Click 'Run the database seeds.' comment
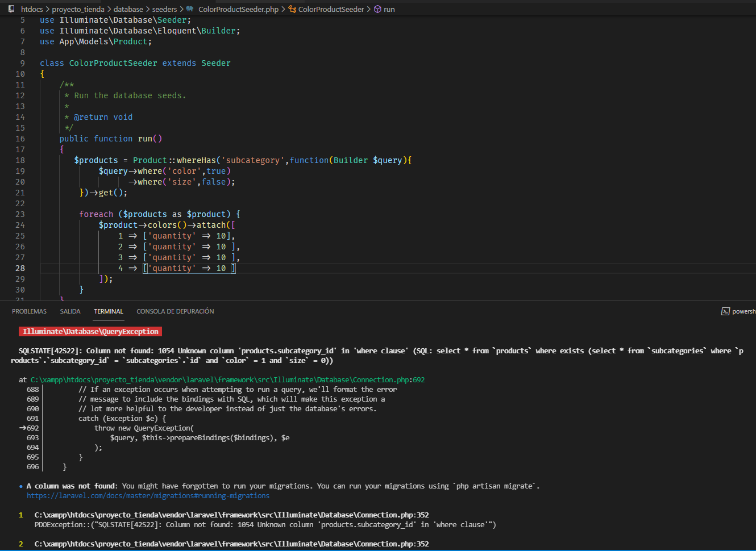This screenshot has height=551, width=756. (130, 95)
